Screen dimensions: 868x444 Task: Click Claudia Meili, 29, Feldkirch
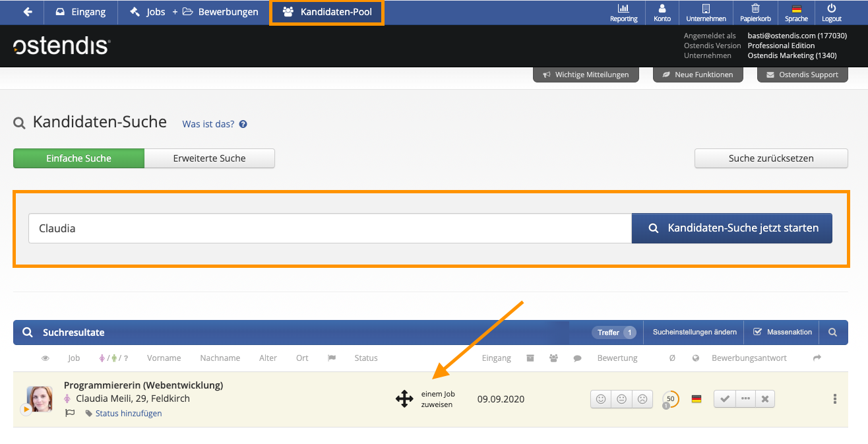pos(133,398)
